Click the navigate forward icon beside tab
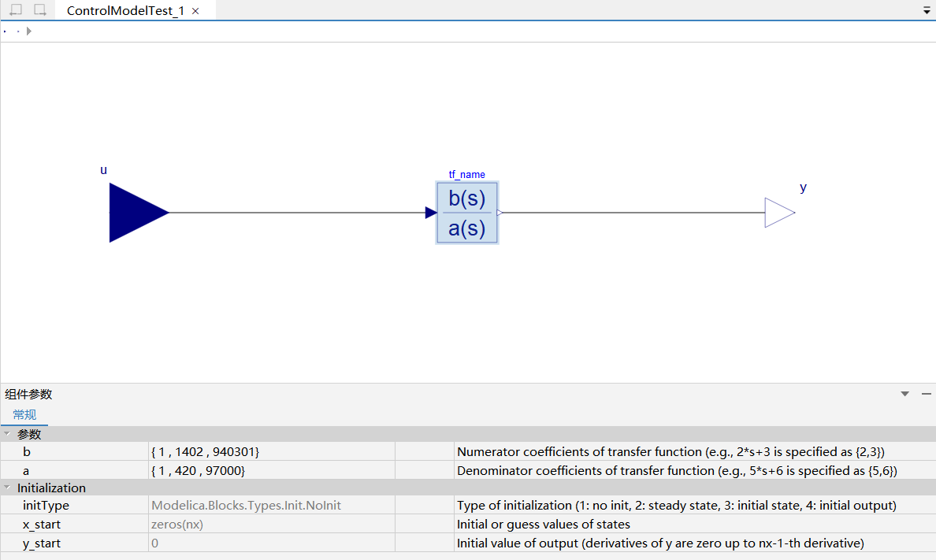The image size is (936, 560). [x=39, y=10]
